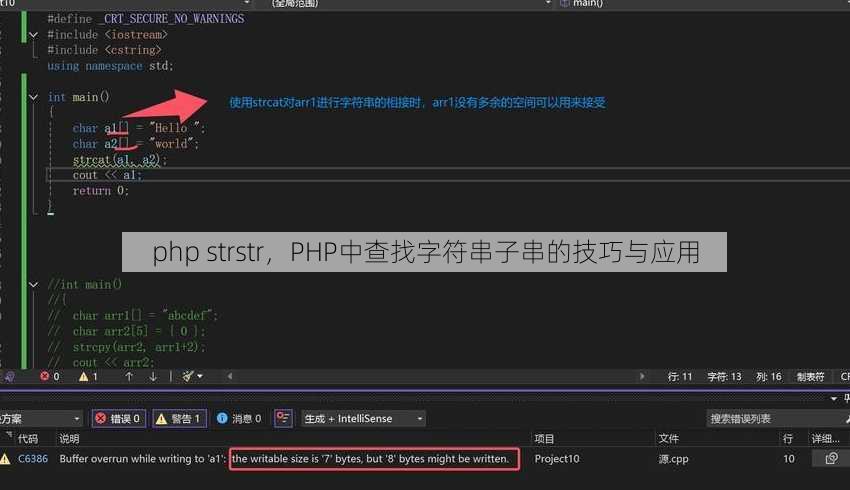Collapse the int main() function fold arrow
Viewport: 850px width, 490px height.
click(x=34, y=97)
